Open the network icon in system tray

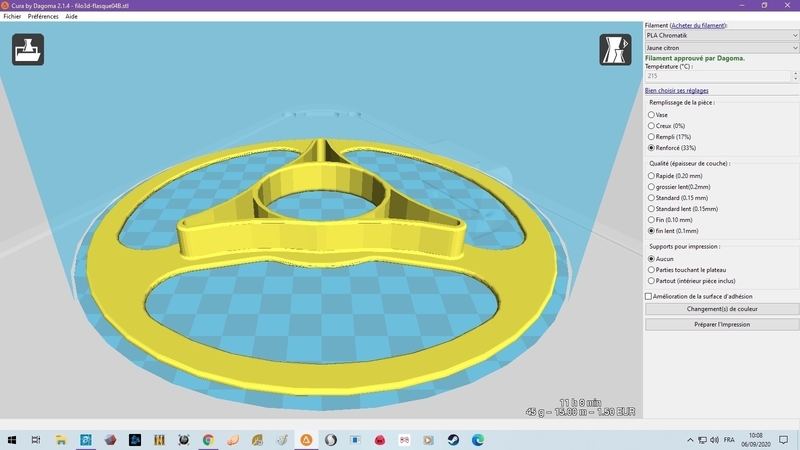point(703,440)
